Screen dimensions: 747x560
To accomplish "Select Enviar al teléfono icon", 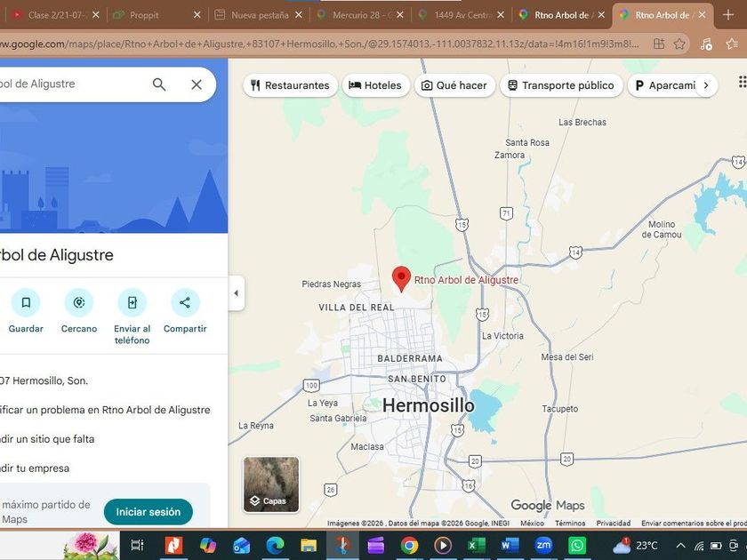I will [x=132, y=302].
